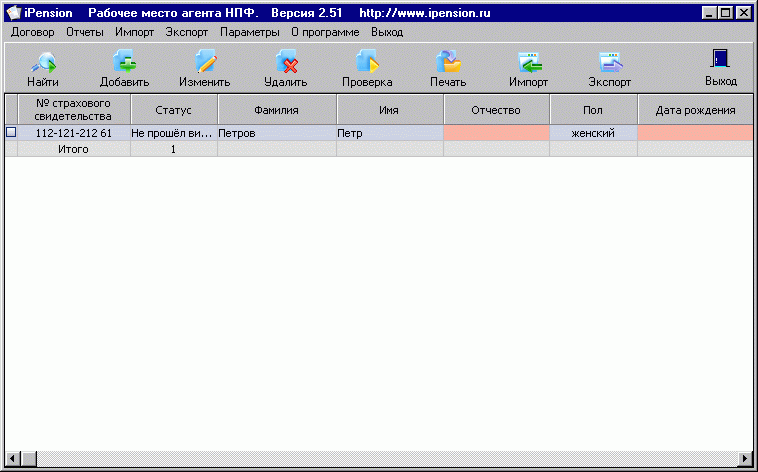Click the № страхового свидетельства column header
Screen dimensions: 758x472
point(74,110)
